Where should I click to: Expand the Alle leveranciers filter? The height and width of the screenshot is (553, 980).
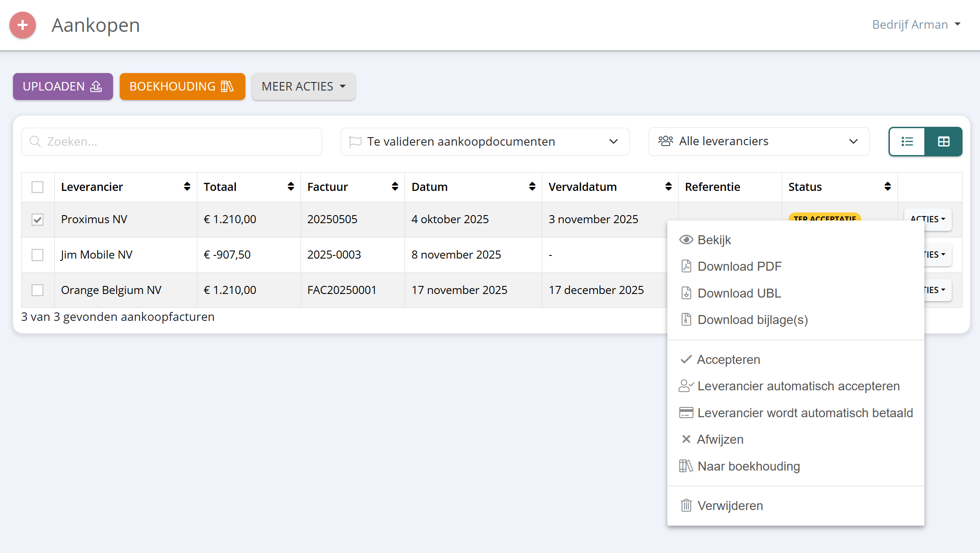(758, 142)
